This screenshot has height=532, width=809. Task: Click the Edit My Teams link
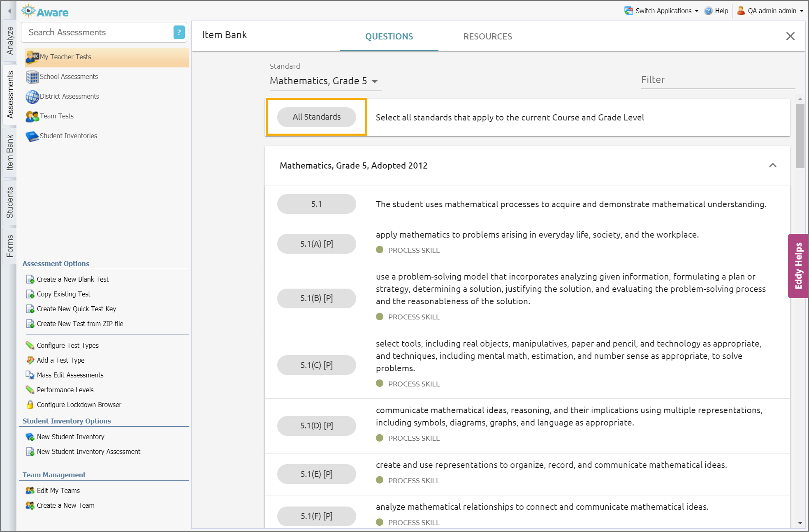(x=58, y=490)
